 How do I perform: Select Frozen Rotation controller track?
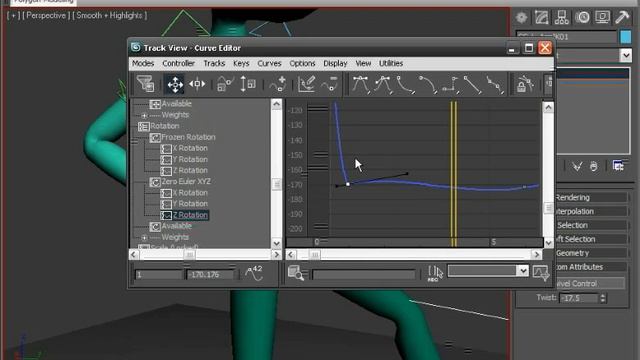(188, 137)
